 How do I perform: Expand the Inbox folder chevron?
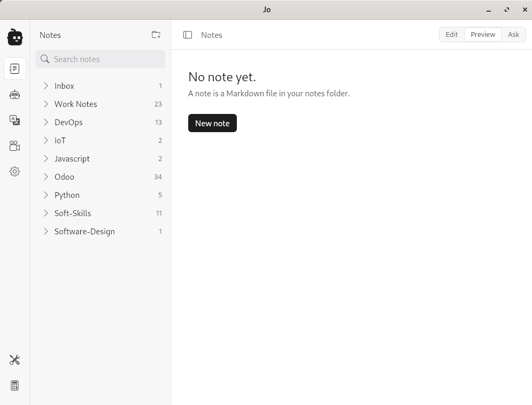[x=46, y=86]
